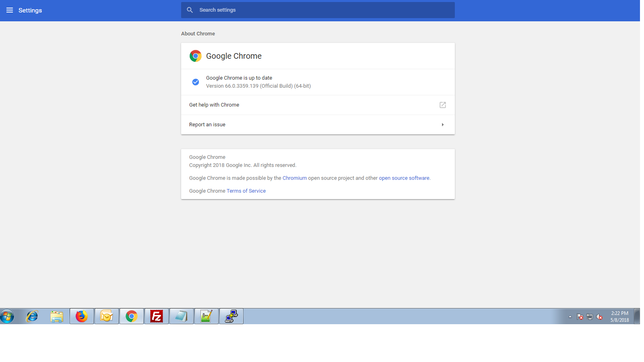Click the external link icon for Chrome help
Screen dimensions: 644x362
pyautogui.click(x=442, y=105)
